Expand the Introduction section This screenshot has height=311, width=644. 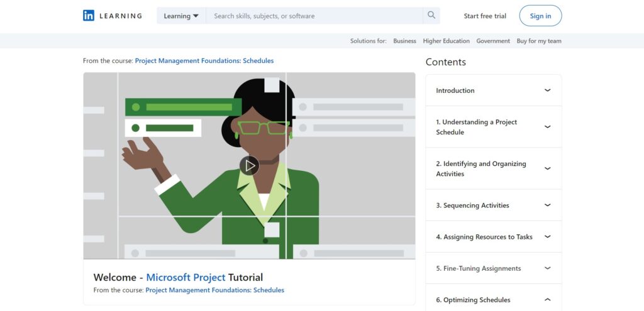[x=493, y=90]
